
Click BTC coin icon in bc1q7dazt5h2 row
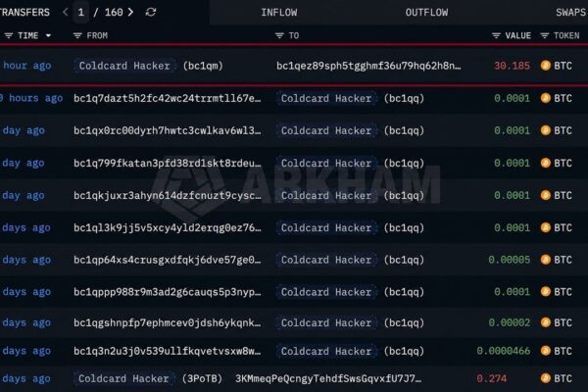(546, 98)
